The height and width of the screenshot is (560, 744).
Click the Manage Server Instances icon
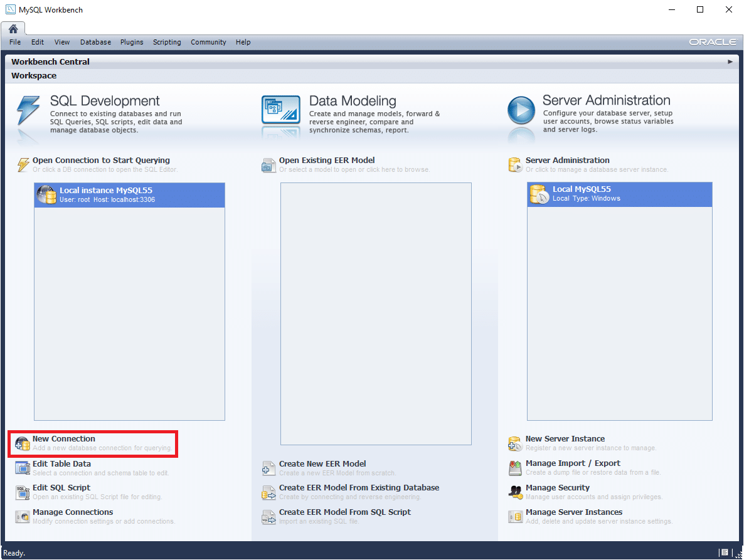(x=515, y=516)
